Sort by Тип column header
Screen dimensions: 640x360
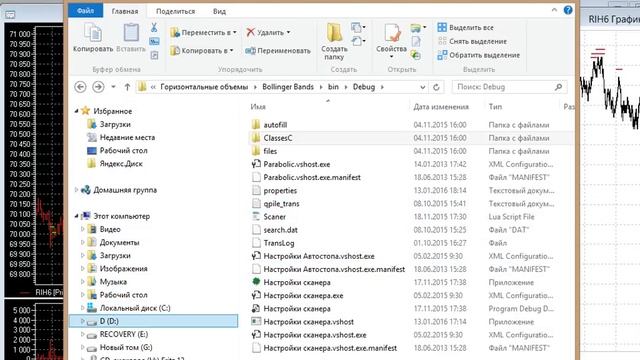coord(495,107)
